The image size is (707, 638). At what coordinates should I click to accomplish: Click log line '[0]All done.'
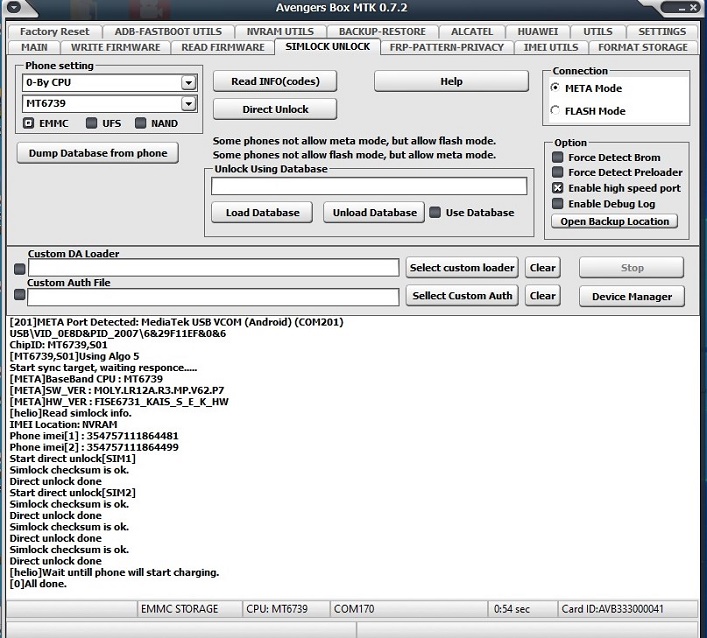coord(38,584)
